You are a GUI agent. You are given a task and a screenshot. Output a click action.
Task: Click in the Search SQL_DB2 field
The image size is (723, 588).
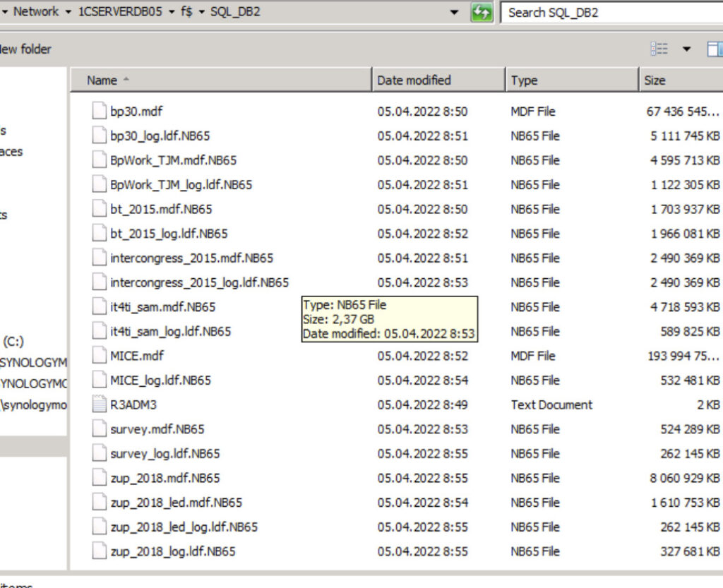tap(607, 13)
